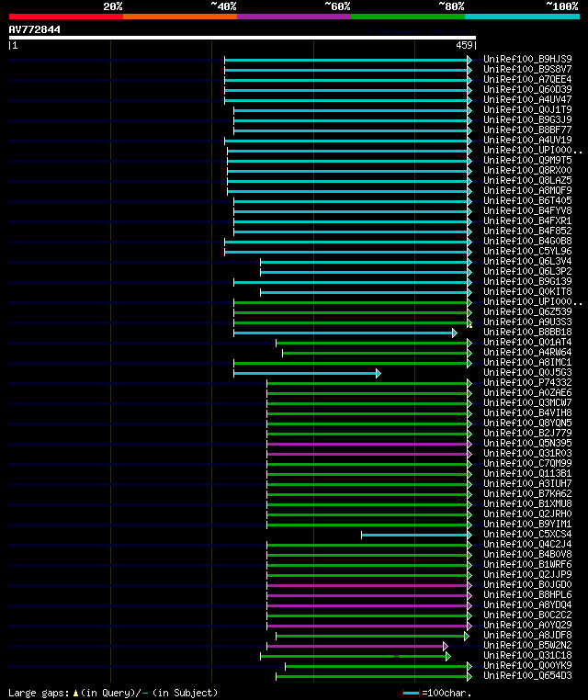Screen dimensions: 588x700
Task: Select hit label UniRef100_A9U3S3
Action: click(x=527, y=322)
